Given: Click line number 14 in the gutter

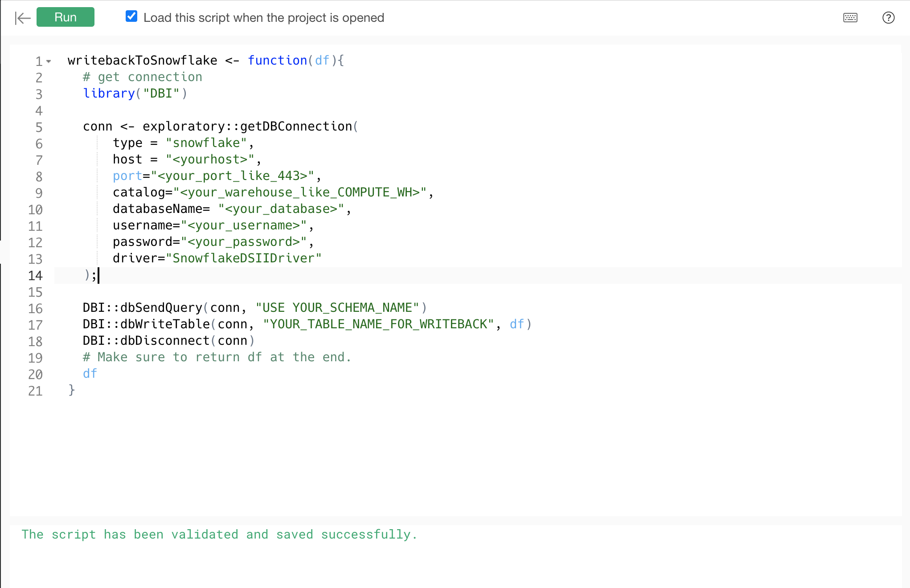Looking at the screenshot, I should (x=35, y=276).
